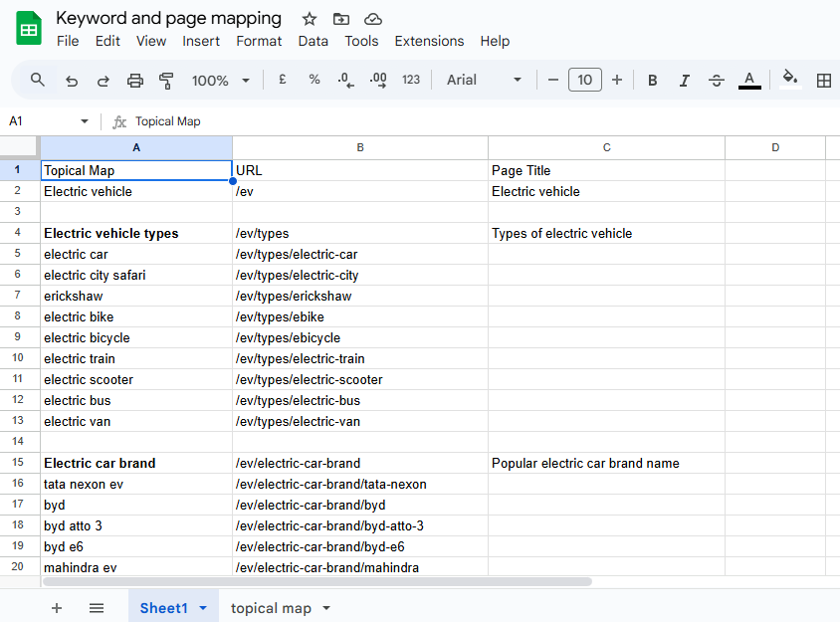The width and height of the screenshot is (840, 622).
Task: Open the text color picker
Action: pos(749,80)
